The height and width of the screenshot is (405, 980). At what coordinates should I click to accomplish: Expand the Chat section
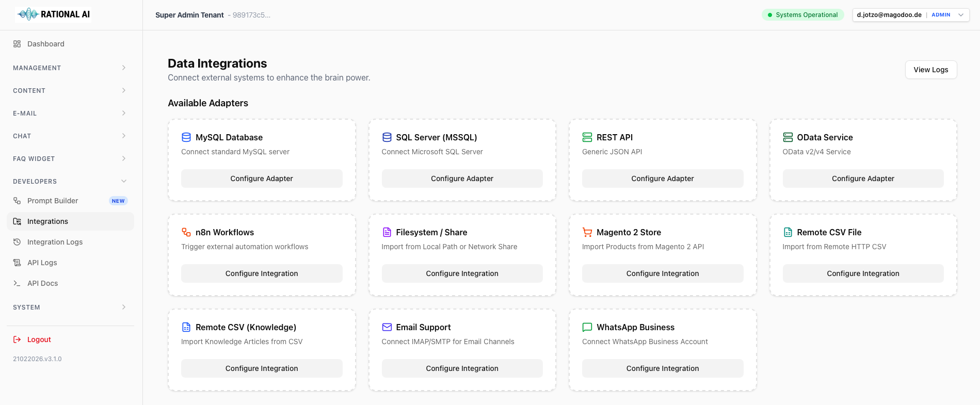coord(70,136)
